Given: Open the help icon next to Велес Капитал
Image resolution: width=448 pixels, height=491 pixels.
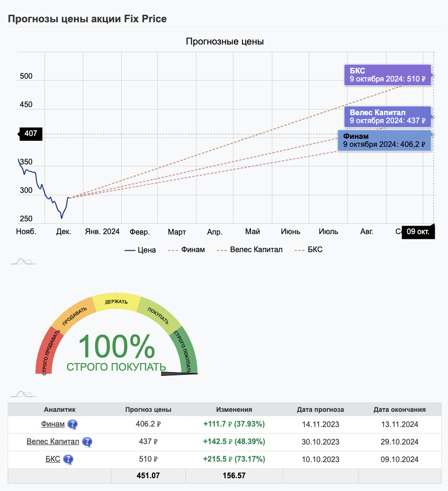Looking at the screenshot, I should click(87, 442).
